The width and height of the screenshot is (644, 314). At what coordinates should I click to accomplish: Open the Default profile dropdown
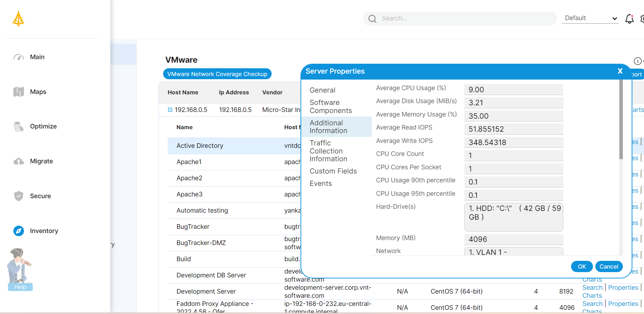point(590,18)
